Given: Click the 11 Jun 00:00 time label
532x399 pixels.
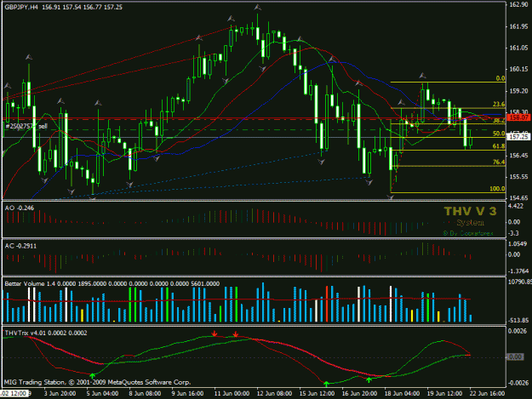Looking at the screenshot, I should (232, 393).
